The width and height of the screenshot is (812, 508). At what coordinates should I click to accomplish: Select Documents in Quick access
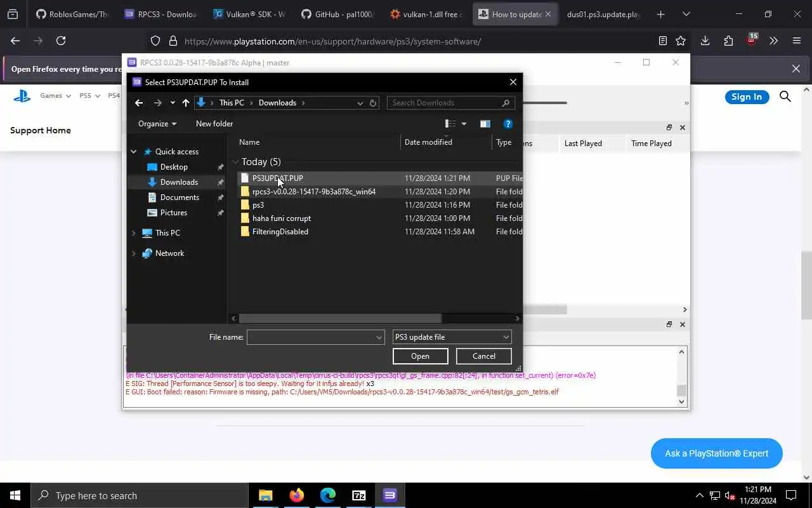point(180,197)
